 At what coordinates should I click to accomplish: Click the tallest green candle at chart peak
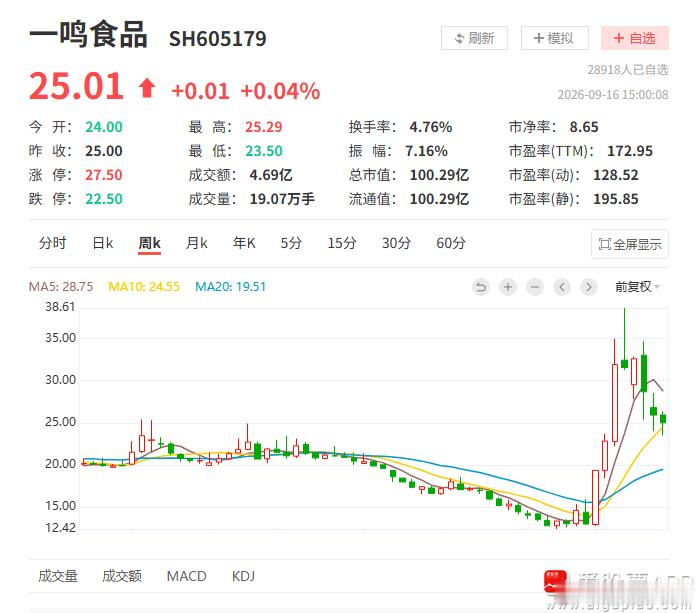[x=624, y=338]
